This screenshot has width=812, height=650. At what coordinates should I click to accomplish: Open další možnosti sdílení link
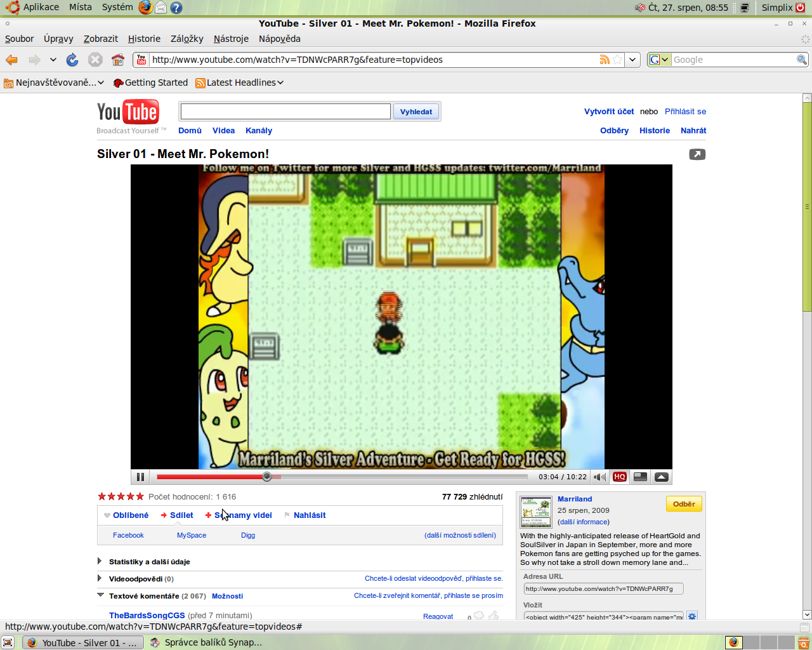[x=461, y=535]
